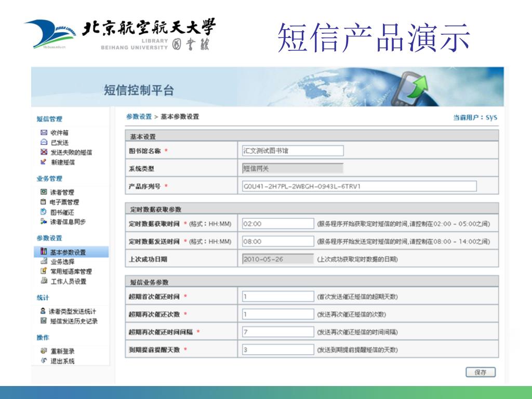Click the 保存 save button
Viewport: 532px width, 399px height.
click(x=481, y=372)
